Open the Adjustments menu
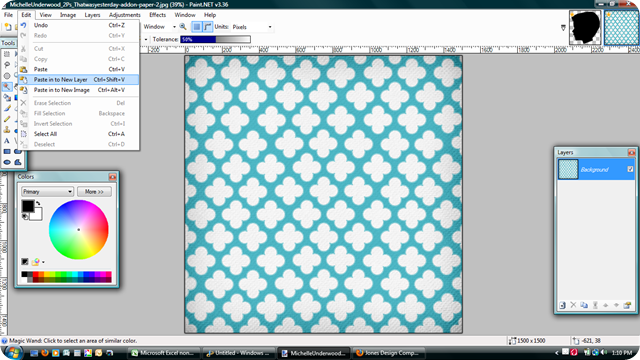 click(x=124, y=15)
